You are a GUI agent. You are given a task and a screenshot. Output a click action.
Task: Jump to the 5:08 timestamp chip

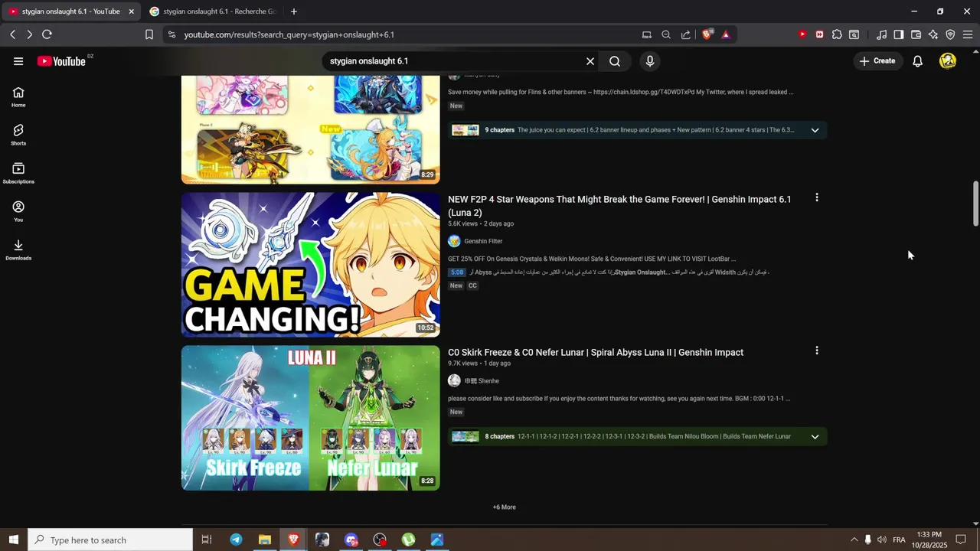click(x=457, y=272)
